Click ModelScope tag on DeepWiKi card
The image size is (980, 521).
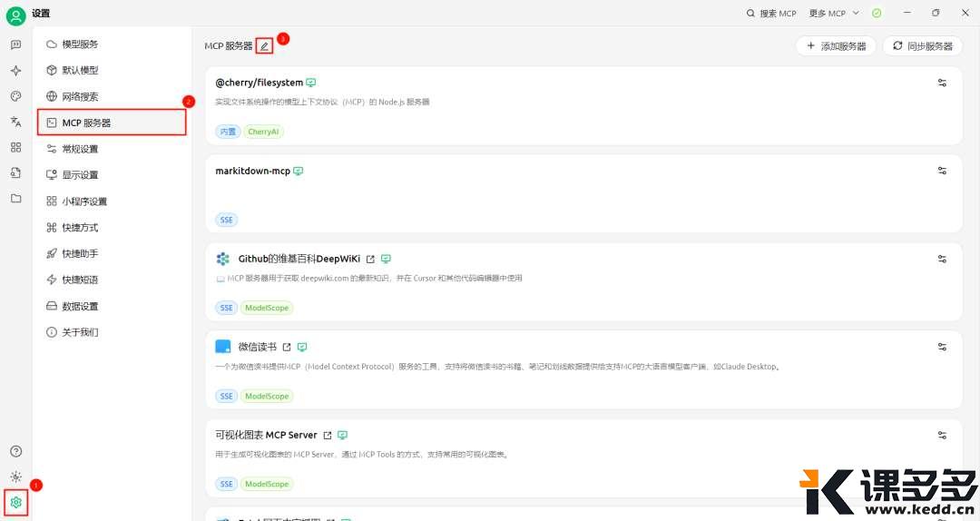pos(267,308)
